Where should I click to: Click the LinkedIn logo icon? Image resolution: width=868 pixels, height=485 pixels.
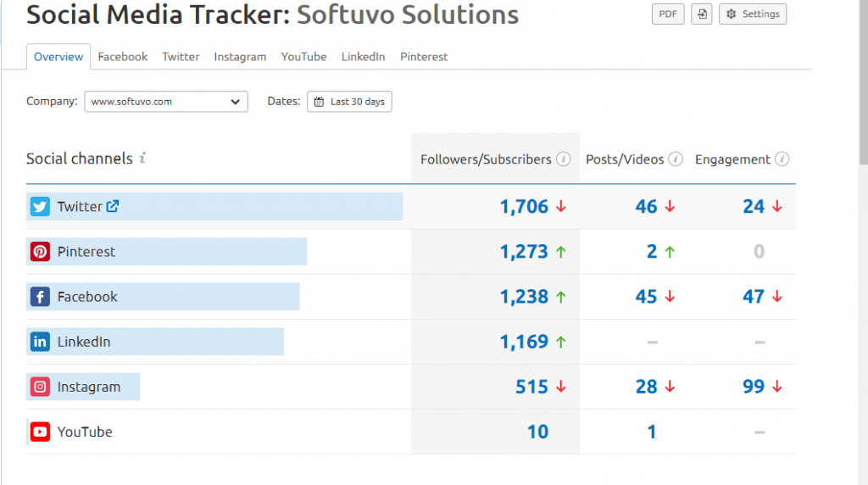pos(40,342)
